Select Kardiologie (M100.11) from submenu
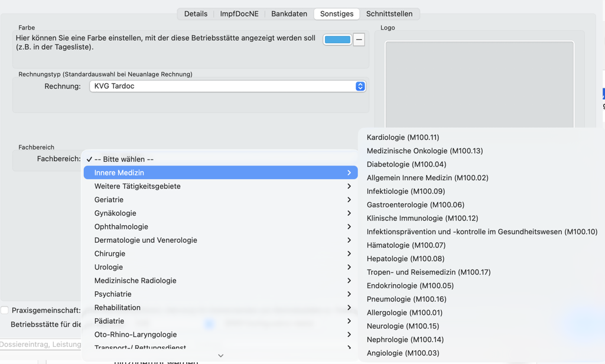Screen dimensions: 605x364 [x=402, y=137]
